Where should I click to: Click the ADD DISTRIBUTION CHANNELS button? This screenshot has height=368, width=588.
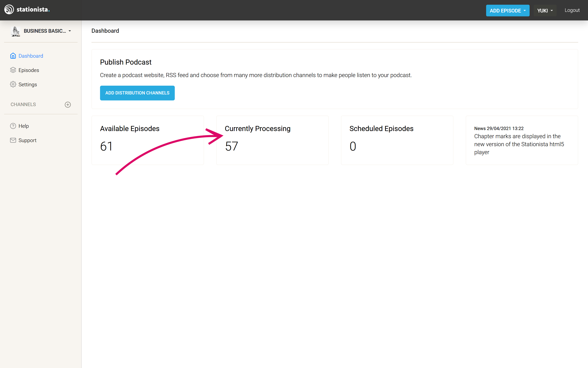[x=137, y=93]
